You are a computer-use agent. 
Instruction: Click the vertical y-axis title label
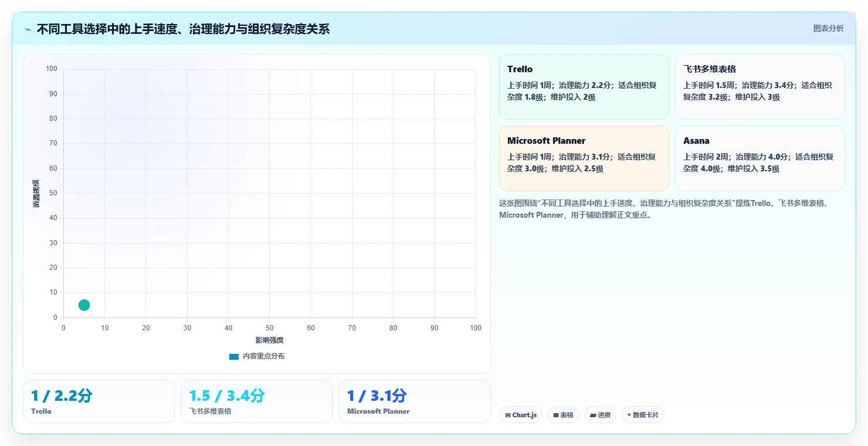36,193
